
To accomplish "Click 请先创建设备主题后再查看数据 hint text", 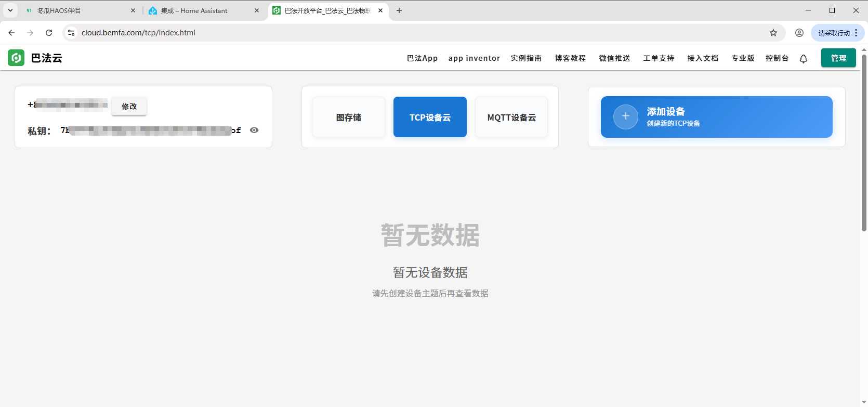I will point(430,293).
